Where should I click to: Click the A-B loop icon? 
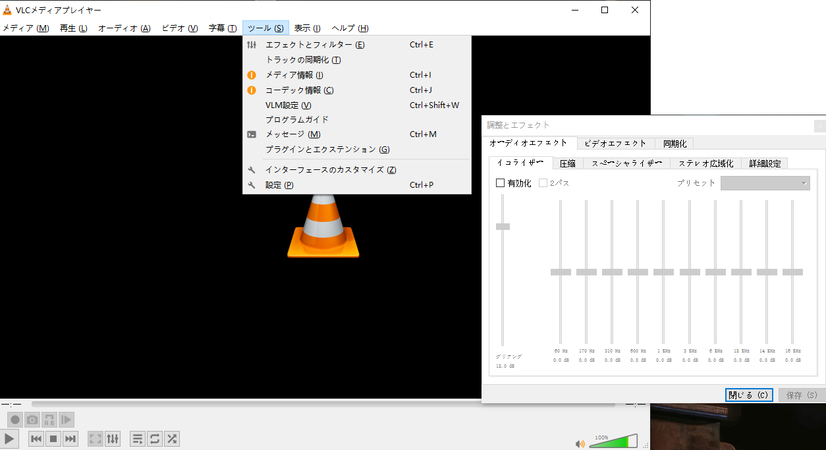[x=50, y=420]
